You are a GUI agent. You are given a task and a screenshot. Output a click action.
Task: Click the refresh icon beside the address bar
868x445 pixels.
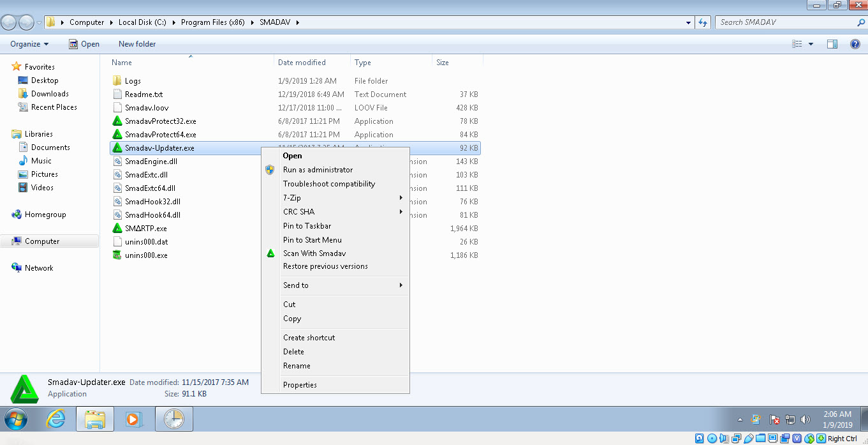[x=703, y=22]
